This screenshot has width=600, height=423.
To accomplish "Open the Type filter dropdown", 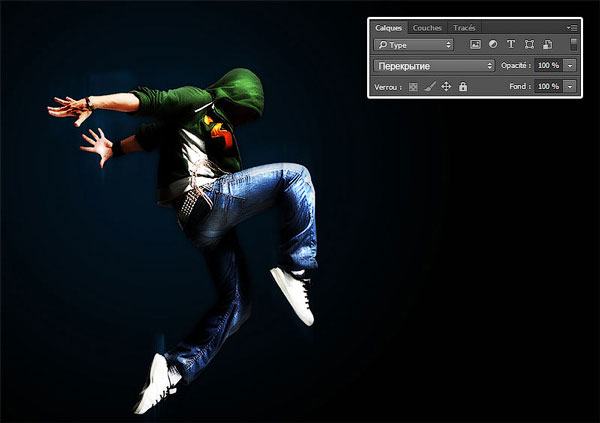I will pyautogui.click(x=414, y=45).
